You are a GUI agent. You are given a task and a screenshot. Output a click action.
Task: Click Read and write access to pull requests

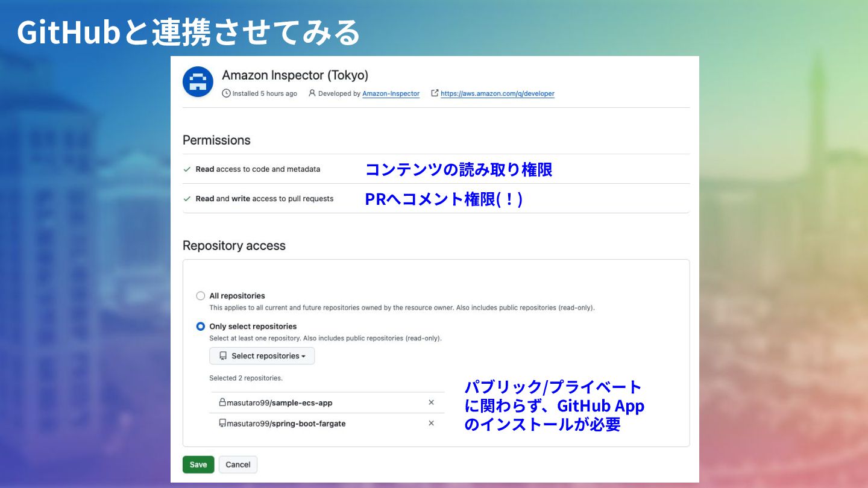click(x=265, y=199)
